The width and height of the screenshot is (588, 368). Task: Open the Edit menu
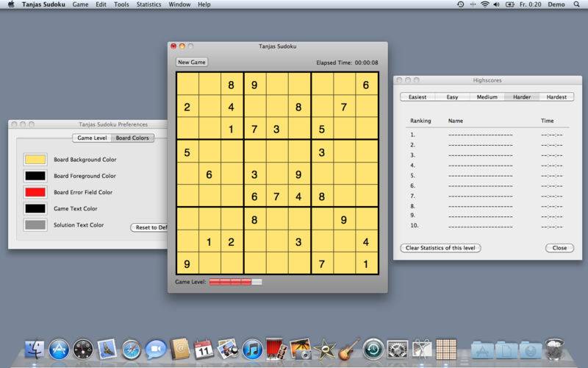click(x=101, y=4)
